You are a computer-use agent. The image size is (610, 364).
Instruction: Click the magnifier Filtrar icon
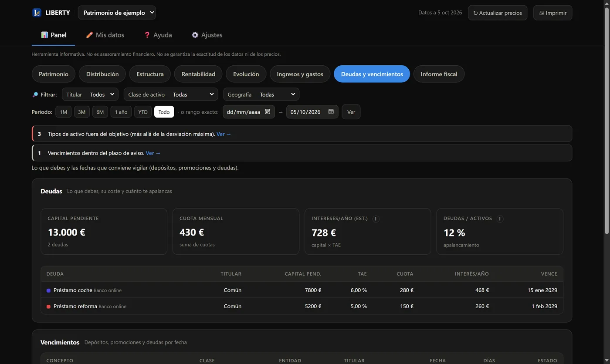coord(35,94)
